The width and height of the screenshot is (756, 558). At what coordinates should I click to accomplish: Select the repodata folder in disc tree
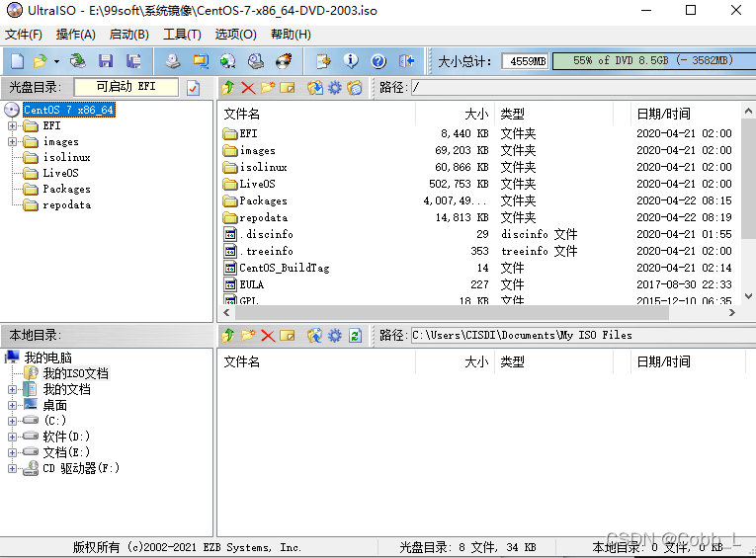(66, 204)
